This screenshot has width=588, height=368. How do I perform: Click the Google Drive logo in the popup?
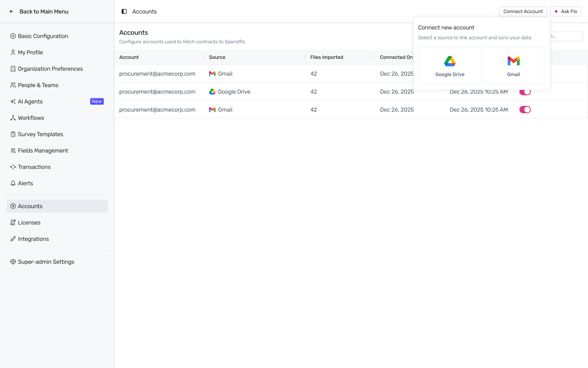450,61
